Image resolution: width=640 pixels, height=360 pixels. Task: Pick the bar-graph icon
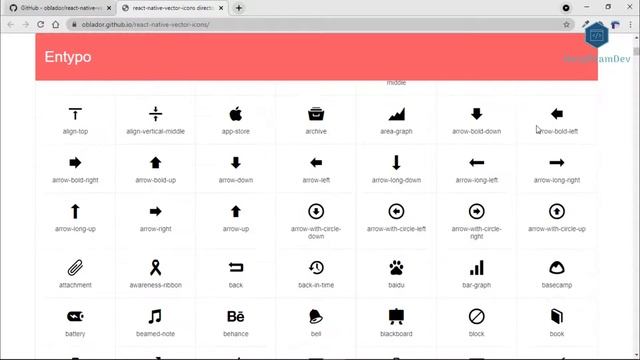476,268
